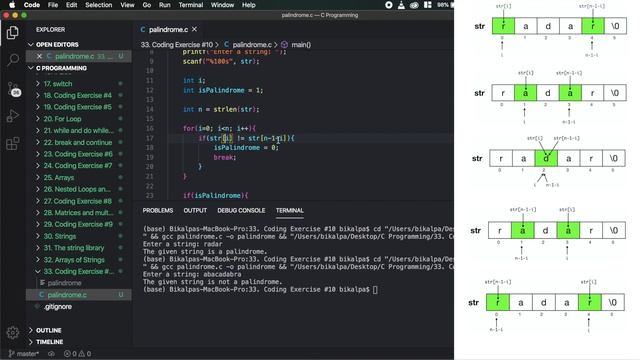The width and height of the screenshot is (640, 360).
Task: Click line number 23 in gutter
Action: [150, 196]
